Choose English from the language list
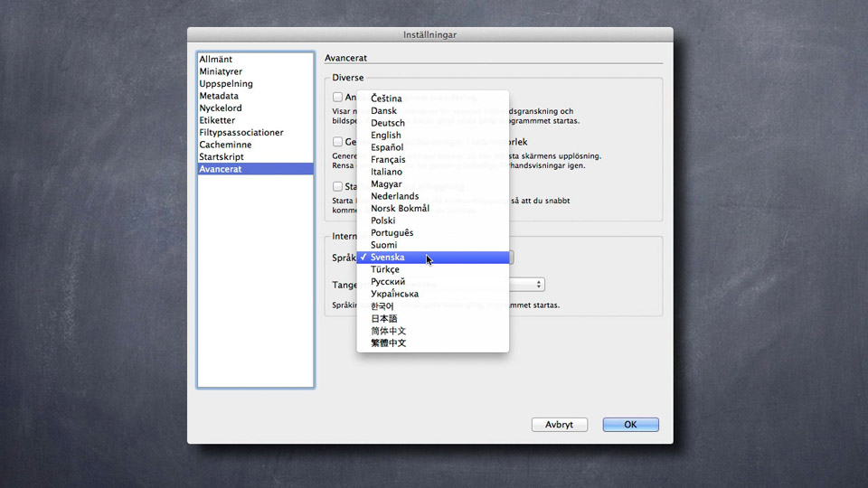 point(386,136)
